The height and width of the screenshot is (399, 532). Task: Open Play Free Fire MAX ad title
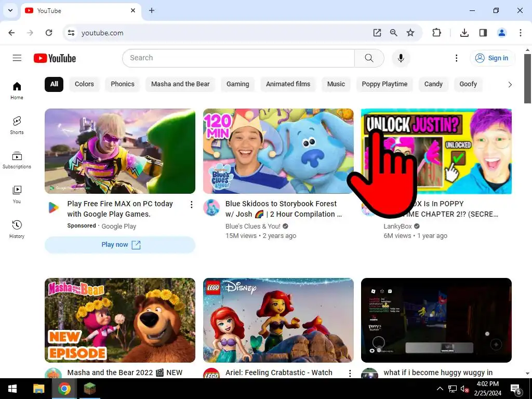point(120,209)
